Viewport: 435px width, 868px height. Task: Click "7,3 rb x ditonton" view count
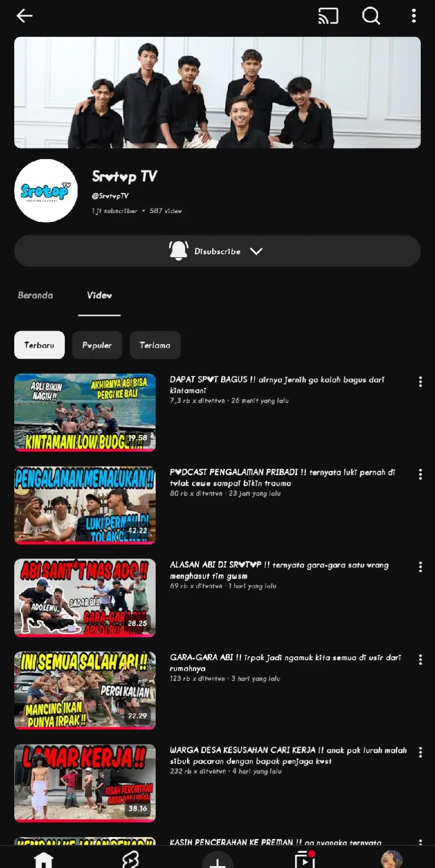point(197,401)
